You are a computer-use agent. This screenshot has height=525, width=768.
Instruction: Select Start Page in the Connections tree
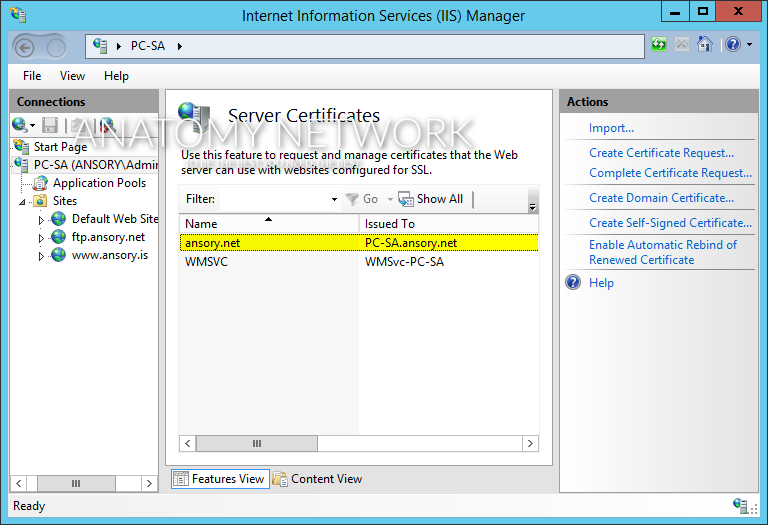coord(60,147)
